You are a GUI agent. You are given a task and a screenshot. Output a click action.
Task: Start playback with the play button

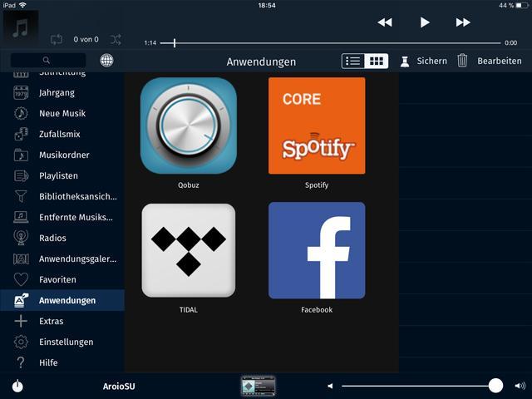click(425, 22)
